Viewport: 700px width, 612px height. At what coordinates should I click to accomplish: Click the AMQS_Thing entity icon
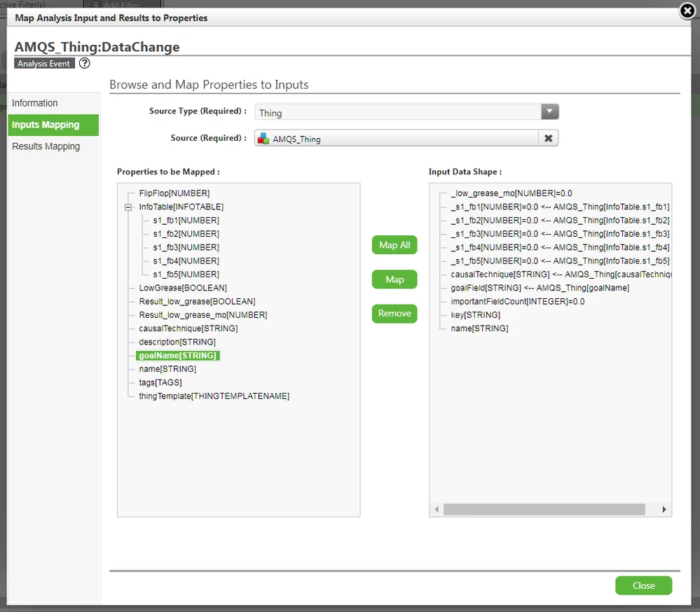[263, 139]
